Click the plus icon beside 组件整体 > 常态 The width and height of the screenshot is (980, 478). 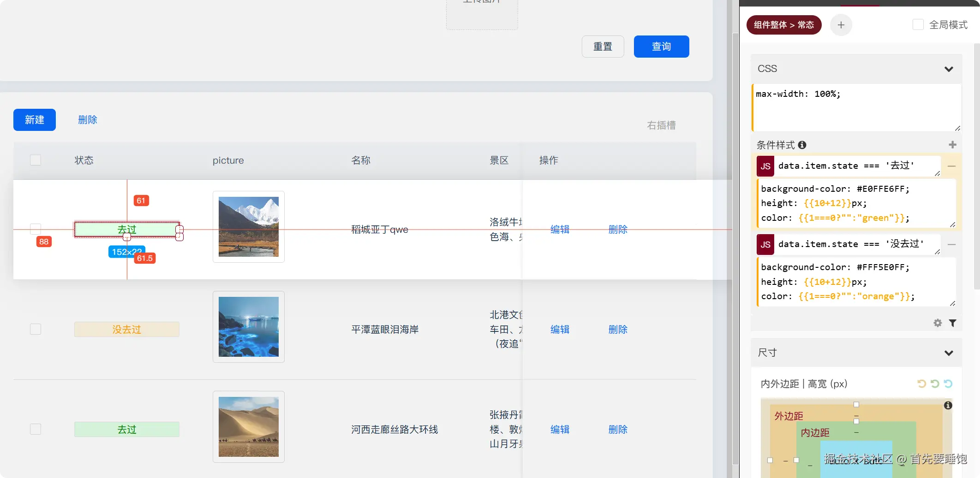click(x=841, y=25)
